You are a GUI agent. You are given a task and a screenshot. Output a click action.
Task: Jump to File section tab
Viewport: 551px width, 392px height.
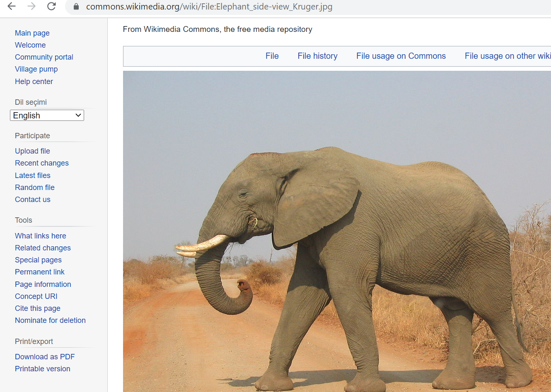click(x=272, y=56)
